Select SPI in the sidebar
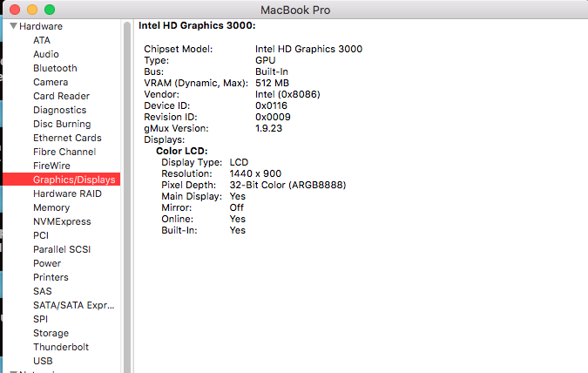This screenshot has width=588, height=373. tap(40, 319)
